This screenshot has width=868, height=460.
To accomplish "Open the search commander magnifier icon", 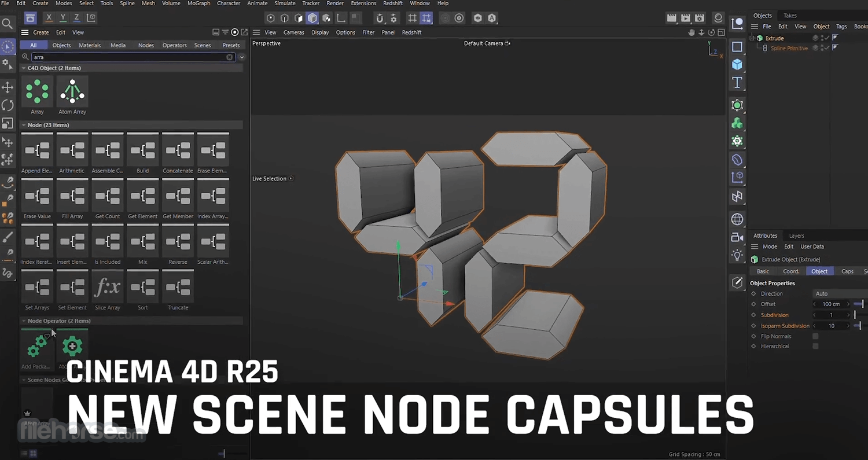I will (8, 24).
